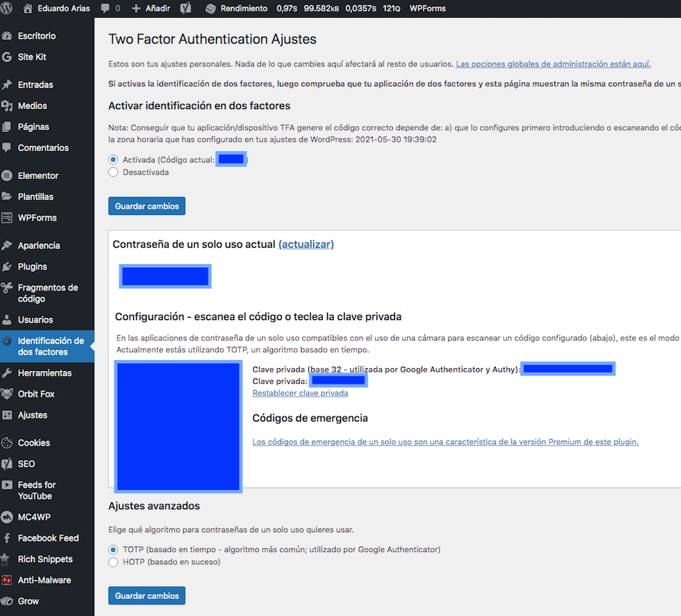Click the top Guardar cambios button
The height and width of the screenshot is (616, 681).
[146, 206]
